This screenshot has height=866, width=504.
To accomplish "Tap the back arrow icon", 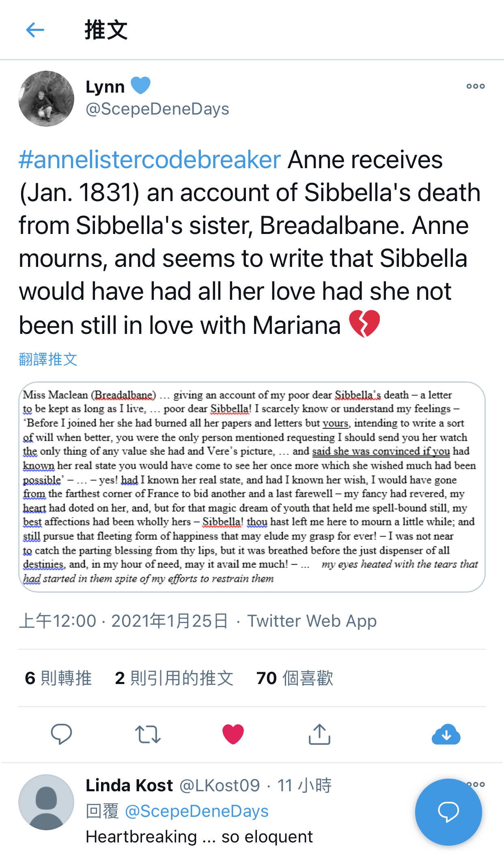I will pyautogui.click(x=35, y=30).
